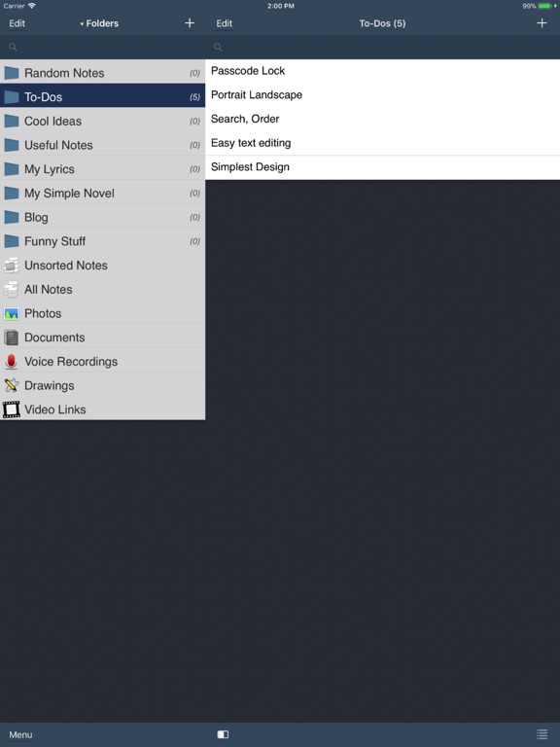Select the My Simple Novel folder
This screenshot has height=747, width=560.
pos(102,193)
